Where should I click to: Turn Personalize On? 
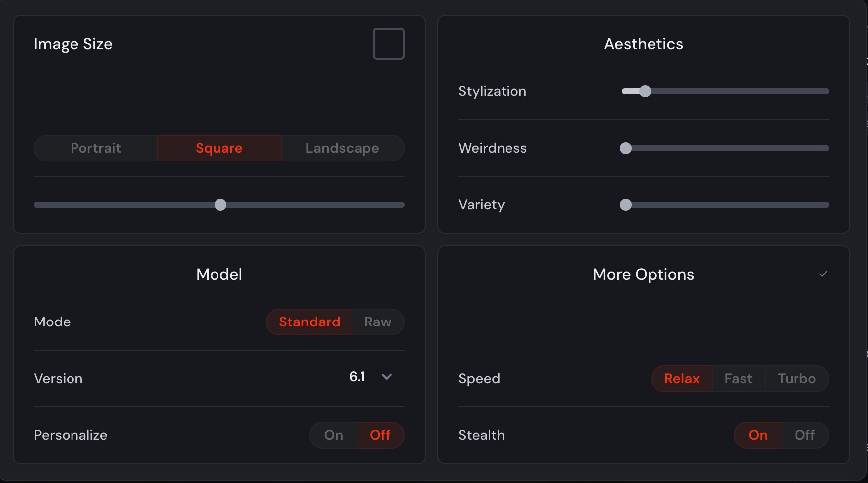333,435
